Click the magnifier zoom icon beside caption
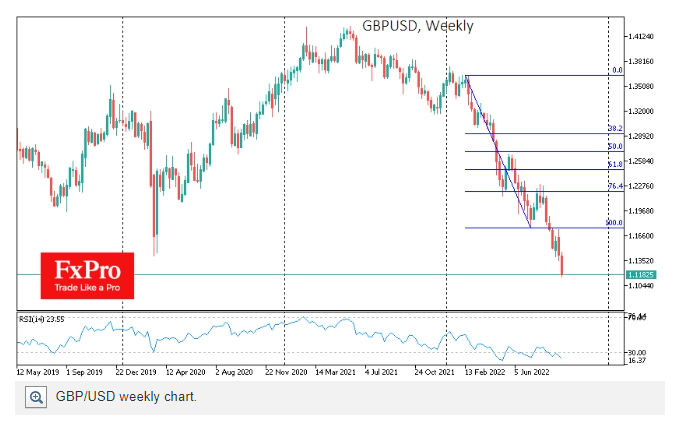Screen dimensions: 674x425 [x=36, y=397]
